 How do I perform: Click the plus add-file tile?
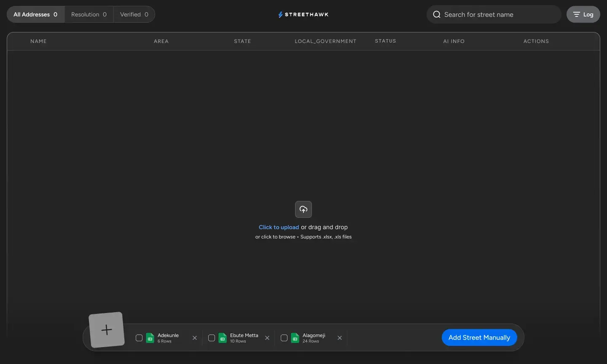[107, 330]
